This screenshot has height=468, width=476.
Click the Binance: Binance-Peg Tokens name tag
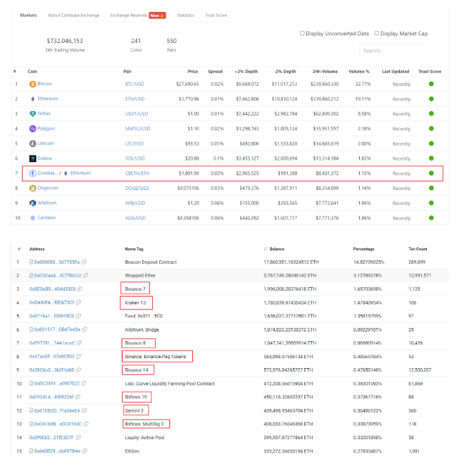(156, 357)
